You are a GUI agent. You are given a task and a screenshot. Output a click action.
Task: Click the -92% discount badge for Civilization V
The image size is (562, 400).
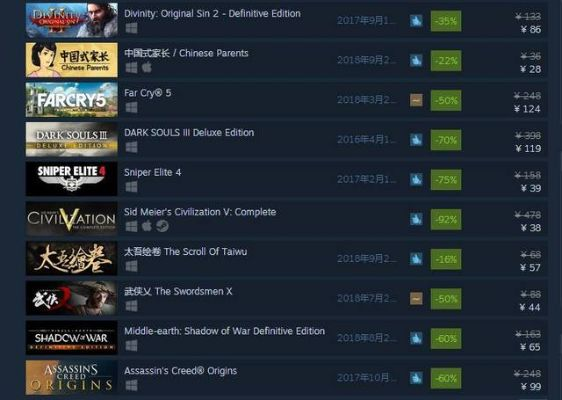pyautogui.click(x=446, y=219)
